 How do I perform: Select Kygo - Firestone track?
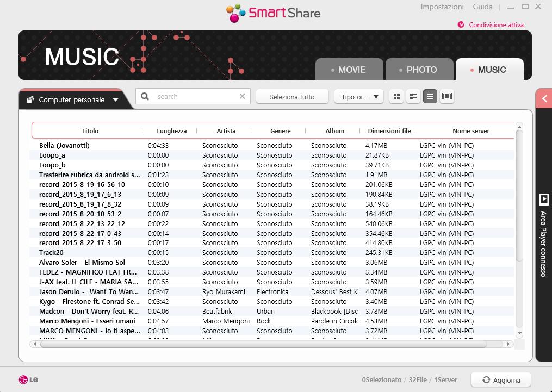click(x=272, y=302)
